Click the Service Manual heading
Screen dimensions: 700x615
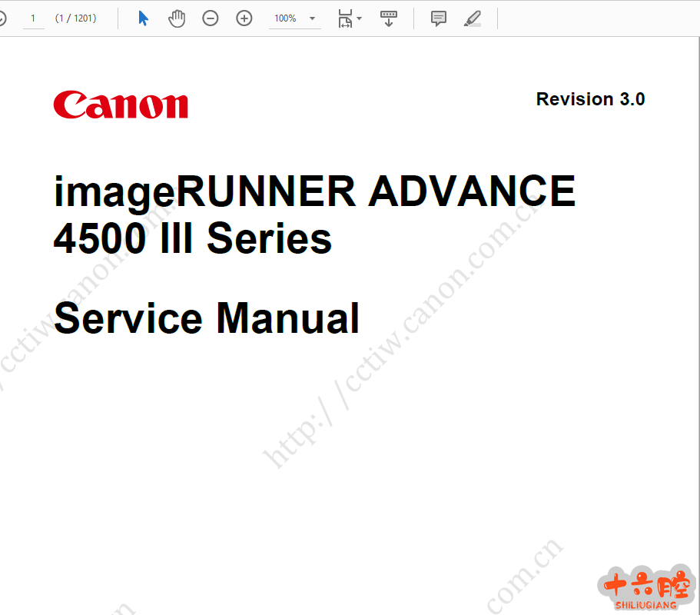pos(207,318)
